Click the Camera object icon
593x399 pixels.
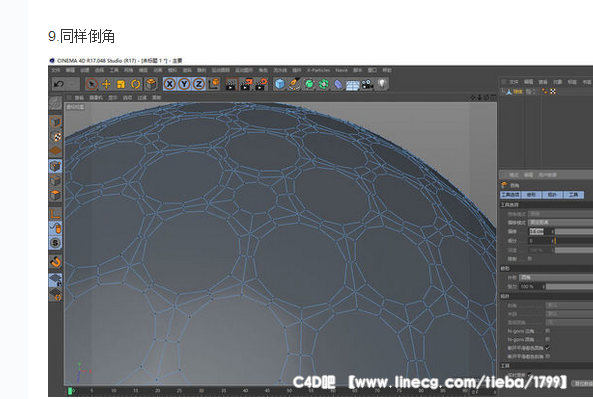[x=367, y=84]
